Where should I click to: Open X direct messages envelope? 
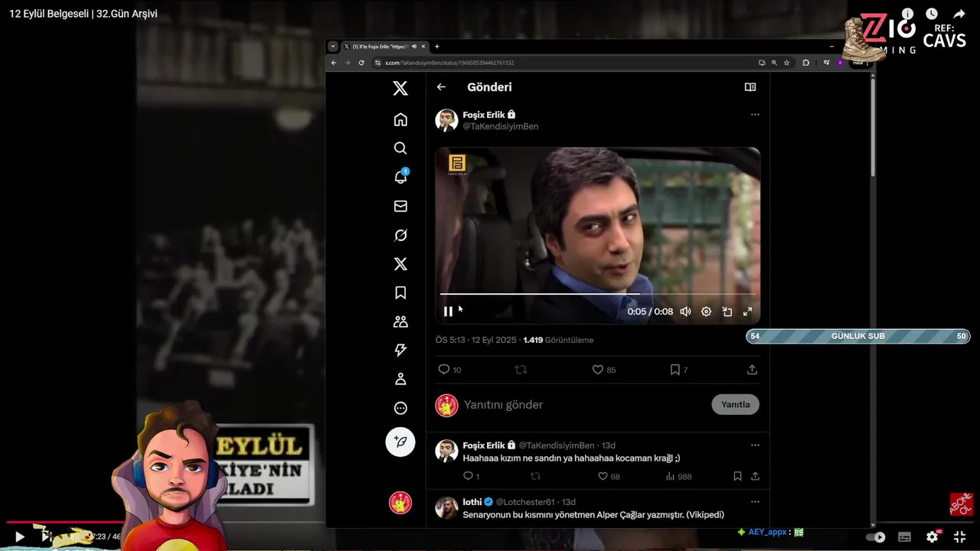(400, 206)
